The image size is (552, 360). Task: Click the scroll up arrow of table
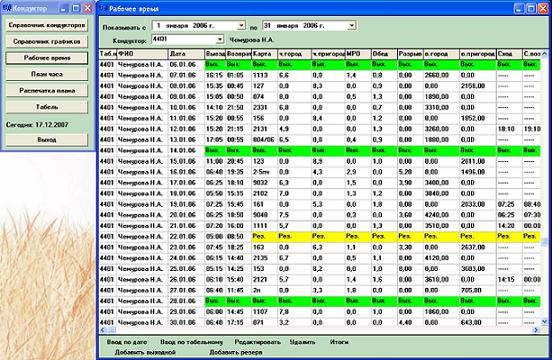point(544,53)
